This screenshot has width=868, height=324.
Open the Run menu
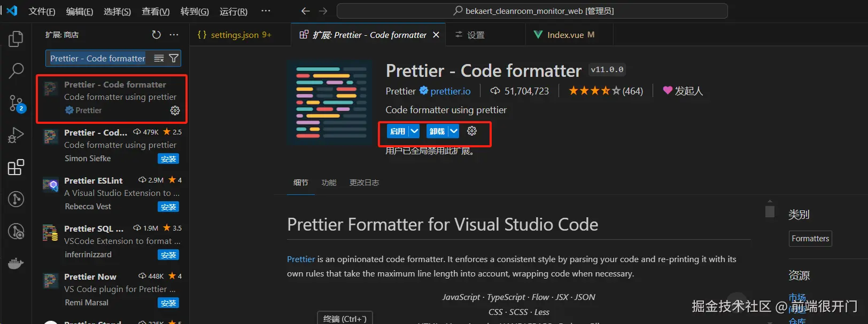click(x=234, y=11)
